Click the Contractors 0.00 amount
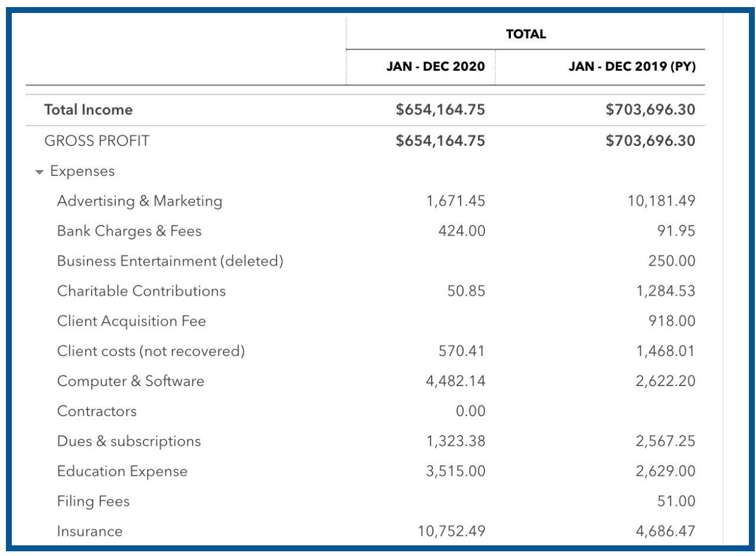Image resolution: width=756 pixels, height=556 pixels. click(470, 411)
